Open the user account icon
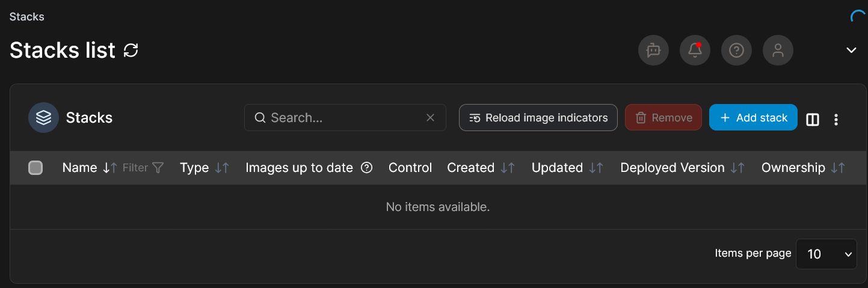868x288 pixels. coord(778,51)
